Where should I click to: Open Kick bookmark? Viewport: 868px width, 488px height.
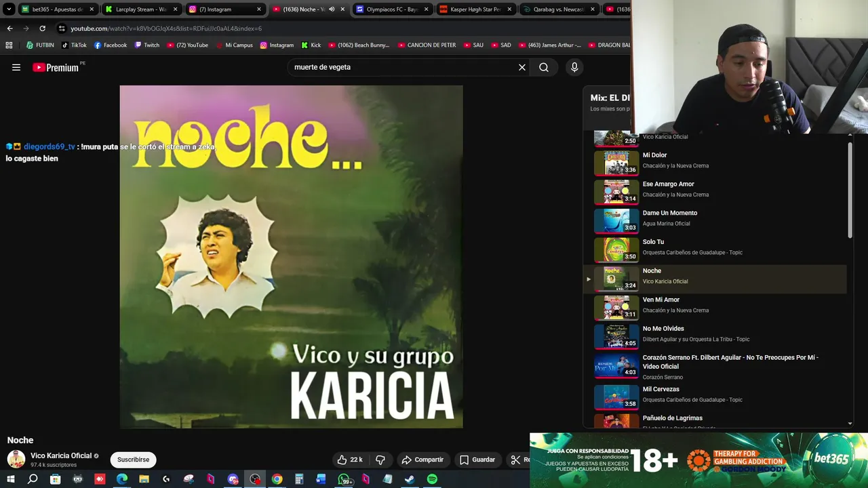point(311,45)
